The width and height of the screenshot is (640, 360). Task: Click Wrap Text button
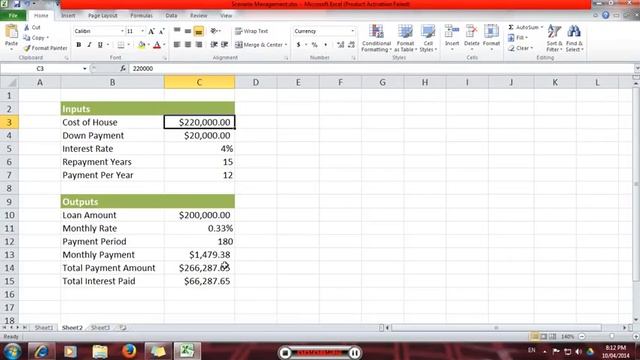coord(251,31)
